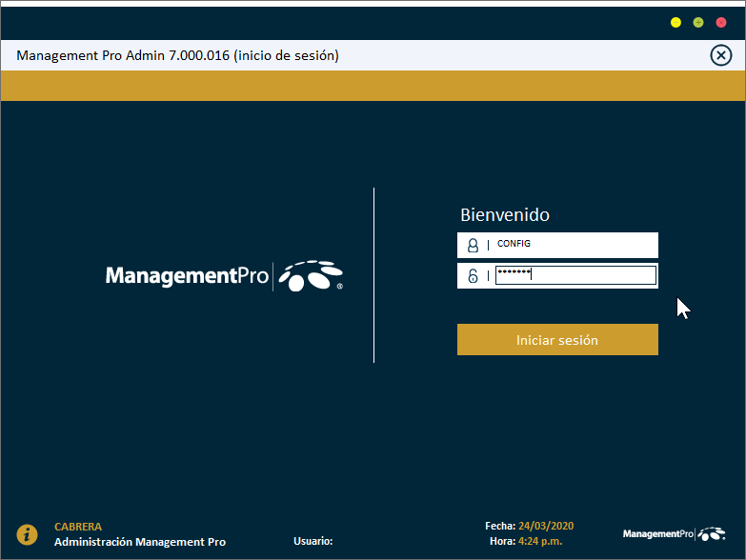746x560 pixels.
Task: Click the Usuario: label in footer
Action: [x=313, y=541]
